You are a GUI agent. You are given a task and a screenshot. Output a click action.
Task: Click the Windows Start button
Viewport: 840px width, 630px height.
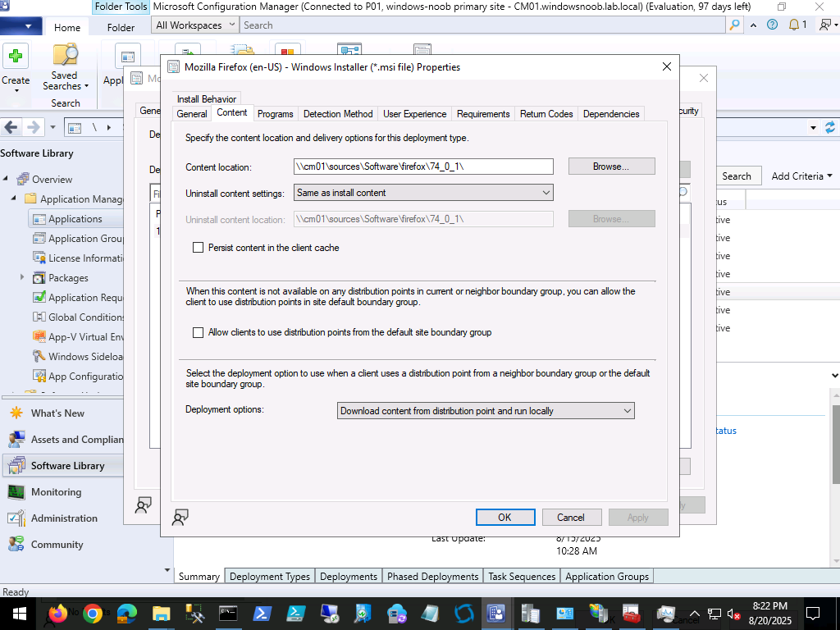pos(20,614)
